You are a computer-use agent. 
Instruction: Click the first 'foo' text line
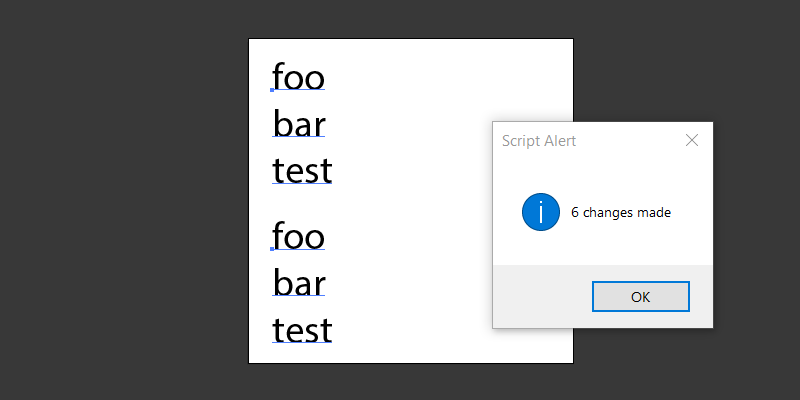coord(299,76)
